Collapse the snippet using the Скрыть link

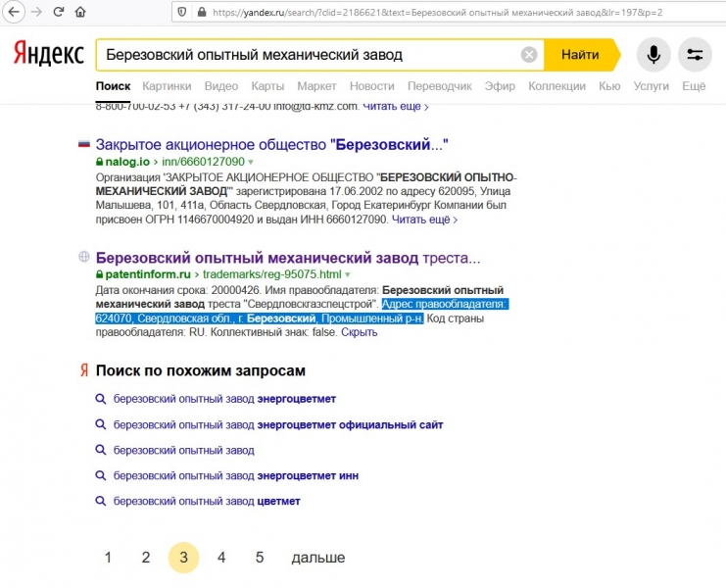pyautogui.click(x=359, y=332)
